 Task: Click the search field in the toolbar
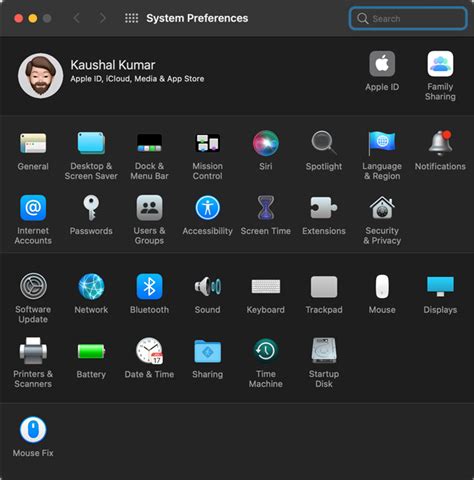[x=408, y=18]
